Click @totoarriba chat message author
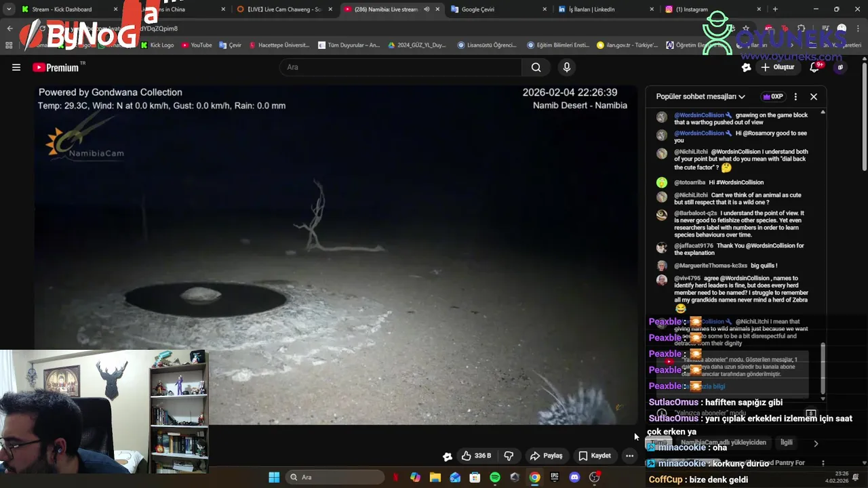The width and height of the screenshot is (868, 488). click(x=690, y=182)
